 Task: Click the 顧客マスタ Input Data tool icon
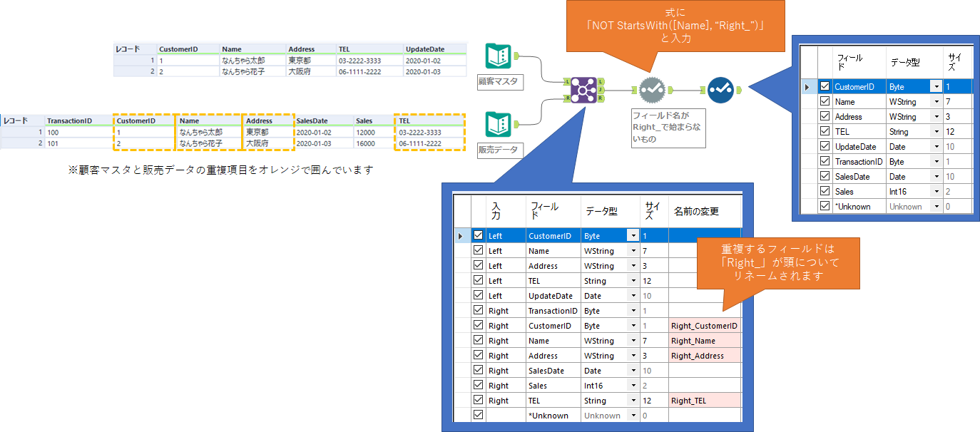(x=499, y=57)
